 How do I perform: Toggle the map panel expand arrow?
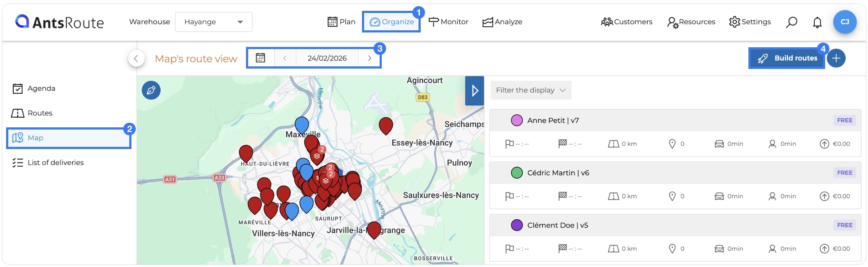[474, 91]
